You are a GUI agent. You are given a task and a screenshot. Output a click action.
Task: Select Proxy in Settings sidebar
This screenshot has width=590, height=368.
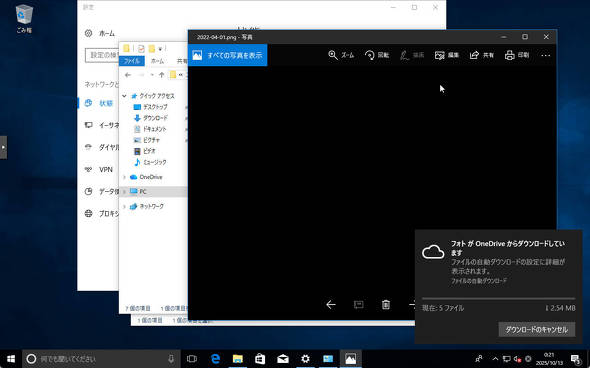(x=102, y=214)
